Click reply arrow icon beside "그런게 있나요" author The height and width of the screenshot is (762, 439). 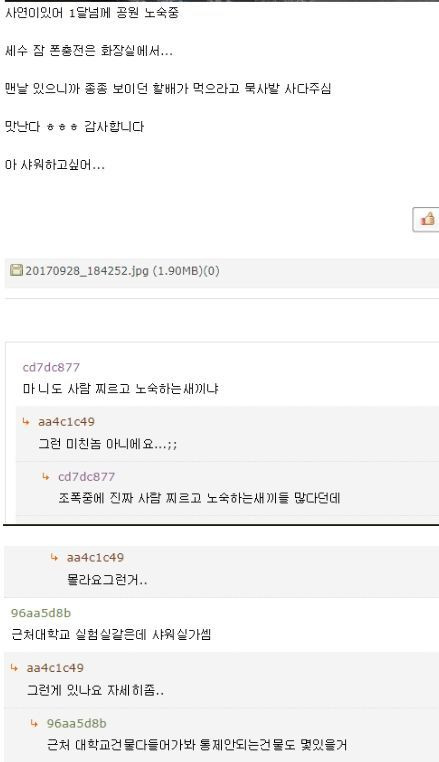coord(15,668)
